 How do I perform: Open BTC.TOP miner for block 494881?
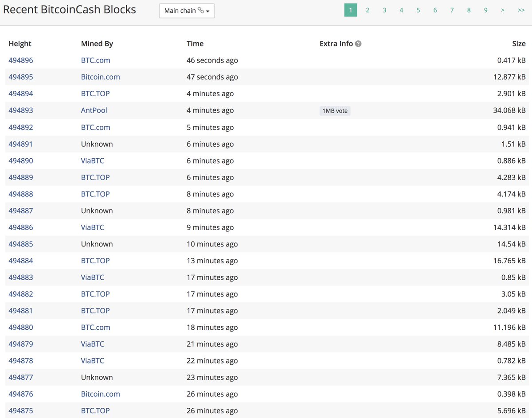[x=95, y=311]
